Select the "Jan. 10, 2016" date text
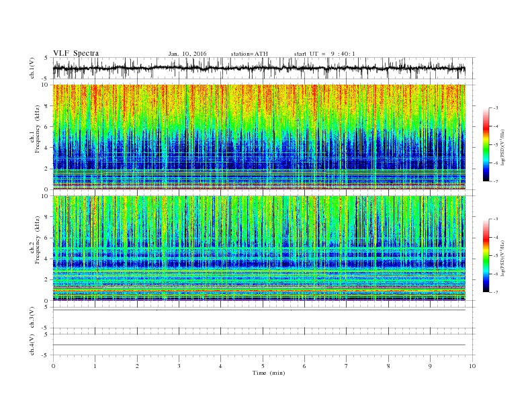Image resolution: width=532 pixels, height=411 pixels. pyautogui.click(x=187, y=54)
